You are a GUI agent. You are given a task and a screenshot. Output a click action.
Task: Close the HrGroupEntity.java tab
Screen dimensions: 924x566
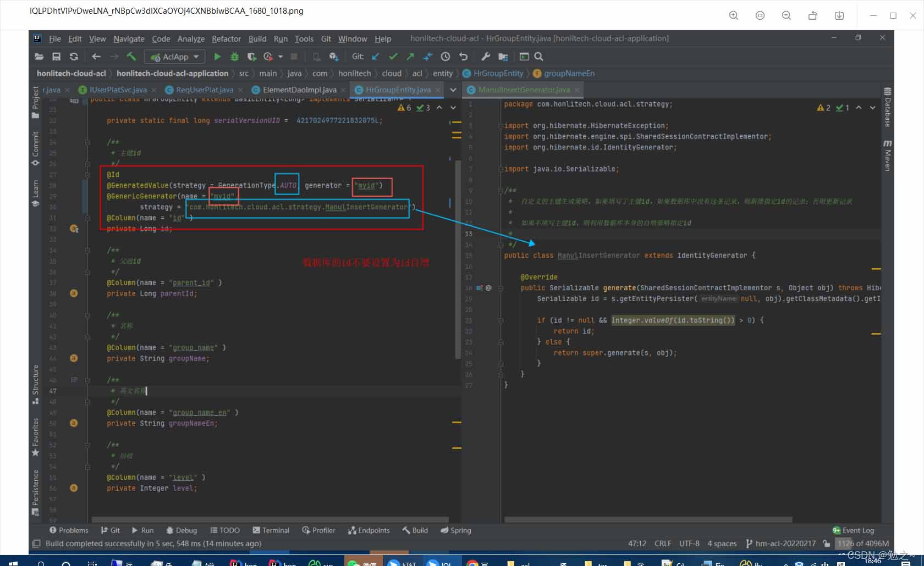[x=438, y=90]
